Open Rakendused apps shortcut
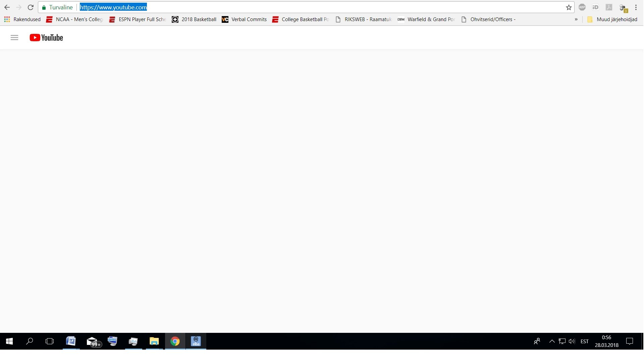Viewport: 644px width, 362px height. click(22, 19)
